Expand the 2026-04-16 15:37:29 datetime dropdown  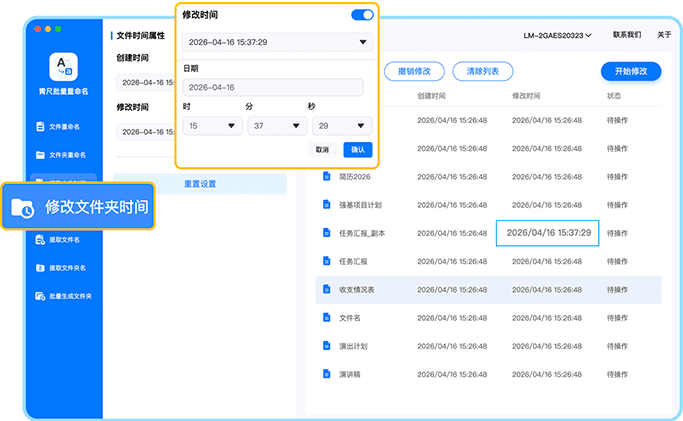pyautogui.click(x=362, y=42)
